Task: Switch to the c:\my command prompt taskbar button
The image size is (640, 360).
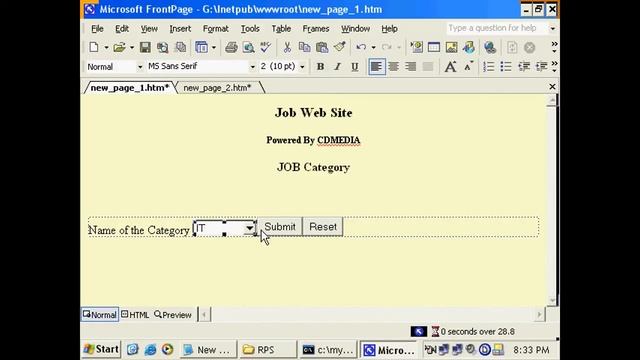Action: [x=328, y=350]
